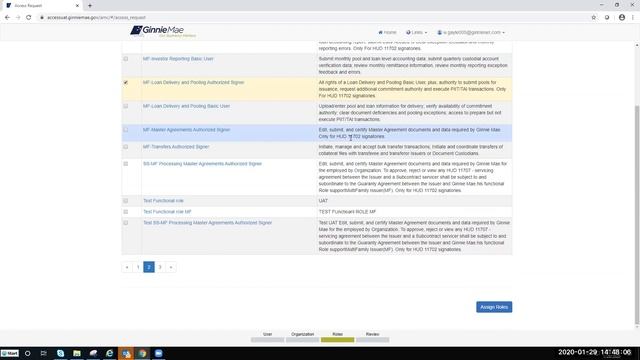
Task: Open the Windows Start button
Action: point(9,353)
